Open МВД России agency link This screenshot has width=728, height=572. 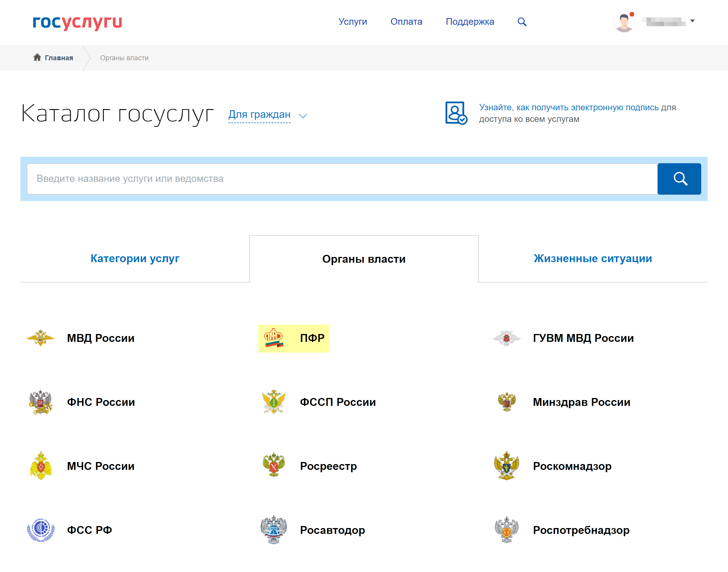[x=100, y=338]
